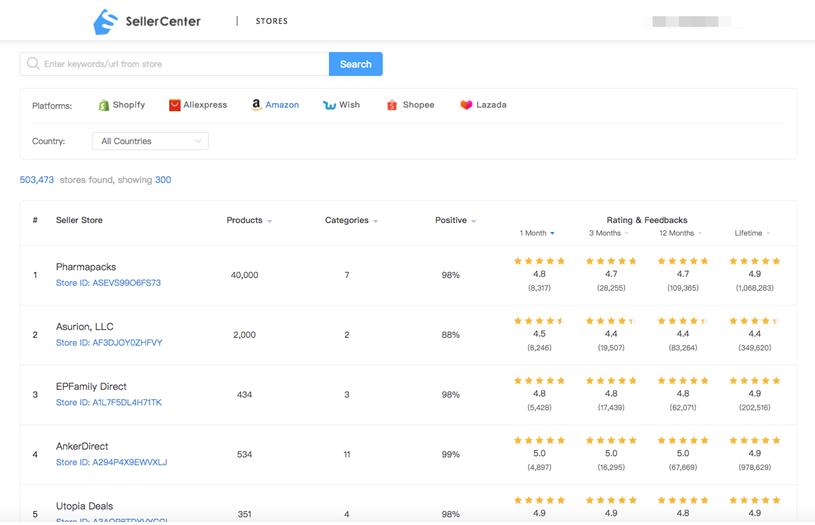Click AnkerDirect products value 534
The width and height of the screenshot is (815, 525).
(x=244, y=454)
